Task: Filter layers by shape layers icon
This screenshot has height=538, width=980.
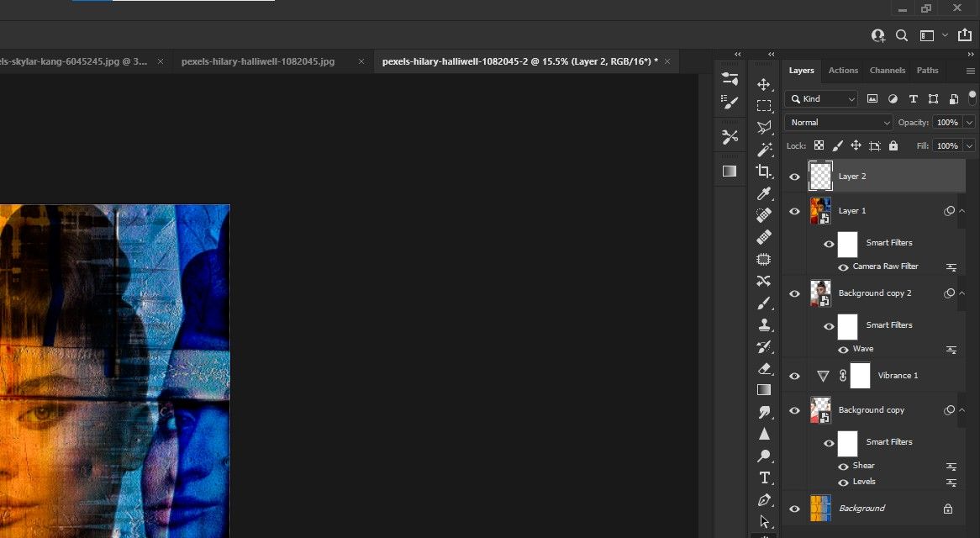Action: point(933,98)
